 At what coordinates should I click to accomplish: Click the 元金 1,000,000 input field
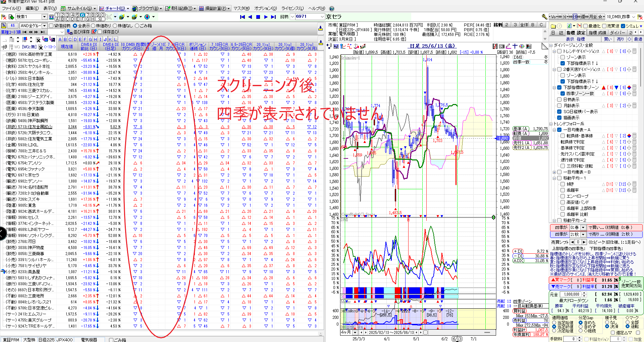pos(571,294)
